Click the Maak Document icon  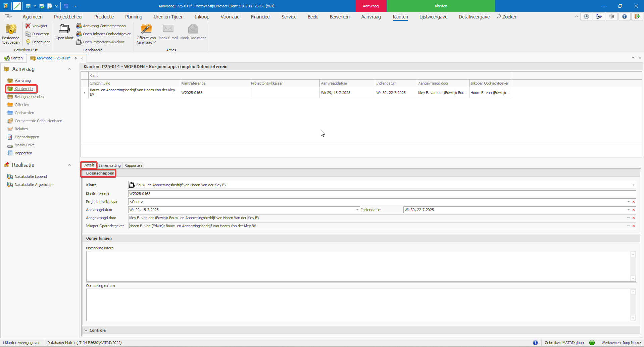click(193, 29)
